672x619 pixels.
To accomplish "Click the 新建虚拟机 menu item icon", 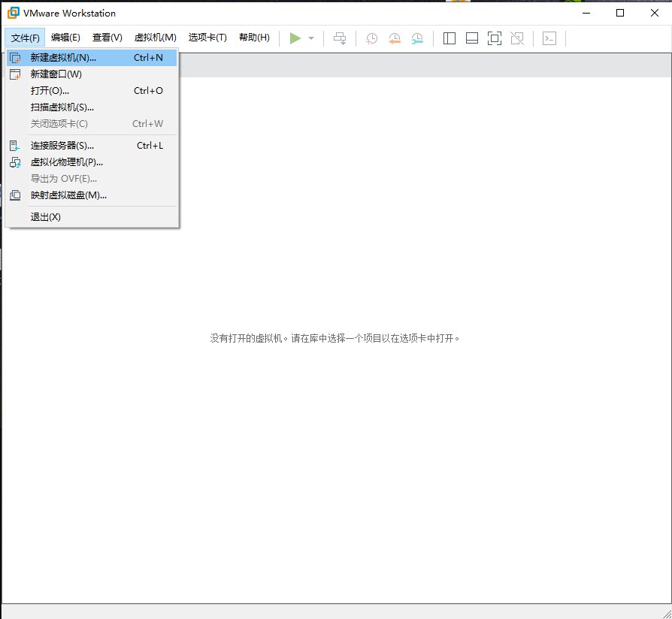I will coord(16,58).
